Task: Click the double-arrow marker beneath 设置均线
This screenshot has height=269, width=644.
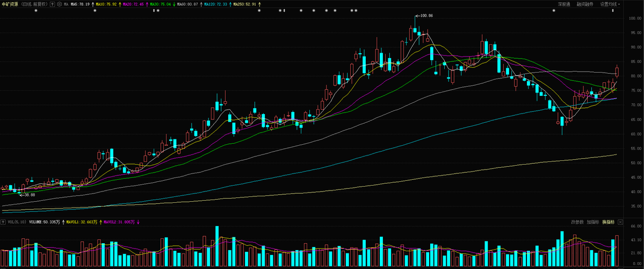Action: (x=613, y=11)
